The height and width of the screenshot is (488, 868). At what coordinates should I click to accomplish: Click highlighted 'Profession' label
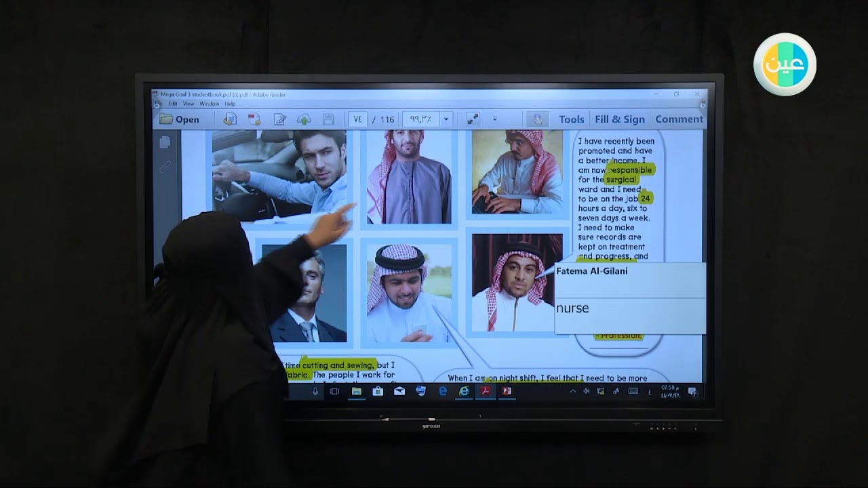(619, 335)
